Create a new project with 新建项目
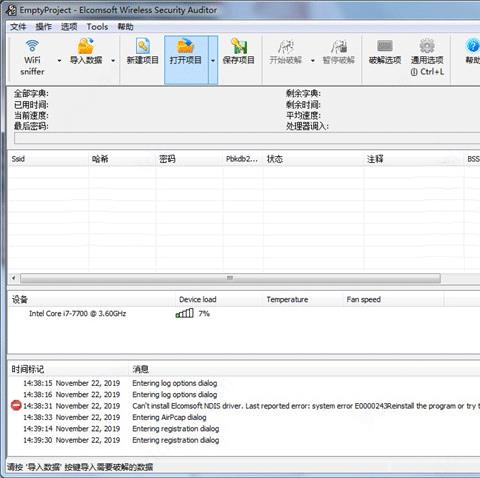The image size is (480, 478). tap(143, 51)
